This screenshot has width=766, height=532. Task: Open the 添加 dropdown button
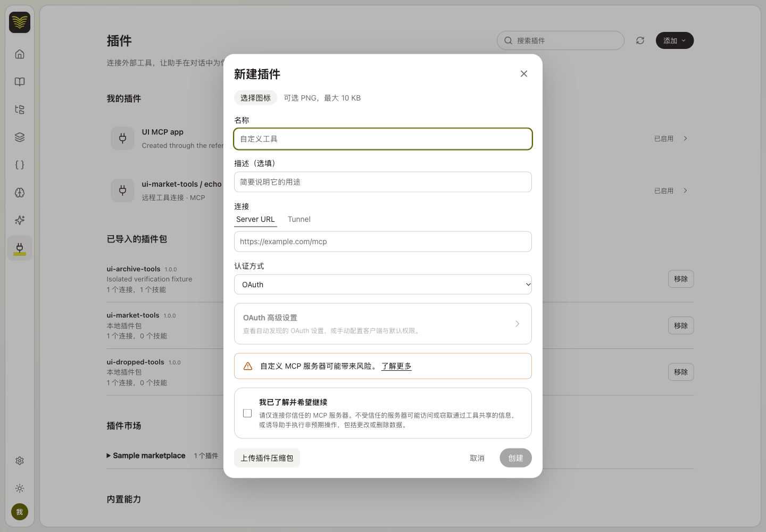point(675,40)
